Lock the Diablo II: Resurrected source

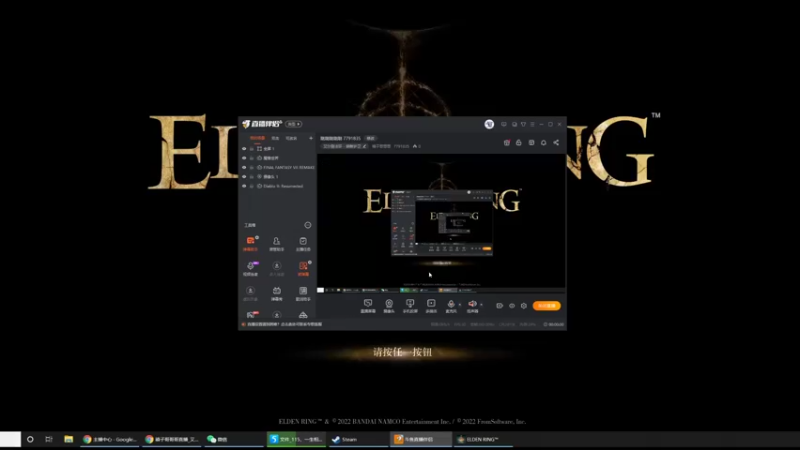click(252, 186)
